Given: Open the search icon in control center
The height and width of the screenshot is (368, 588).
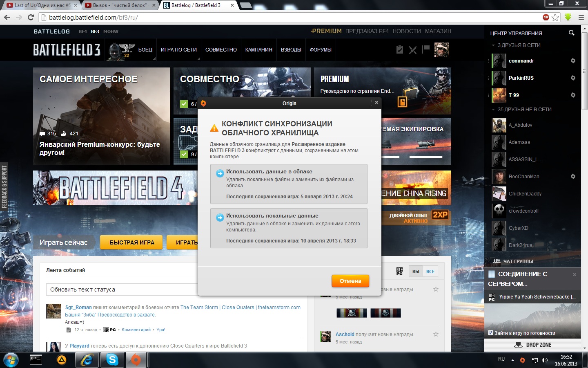Looking at the screenshot, I should pyautogui.click(x=572, y=33).
